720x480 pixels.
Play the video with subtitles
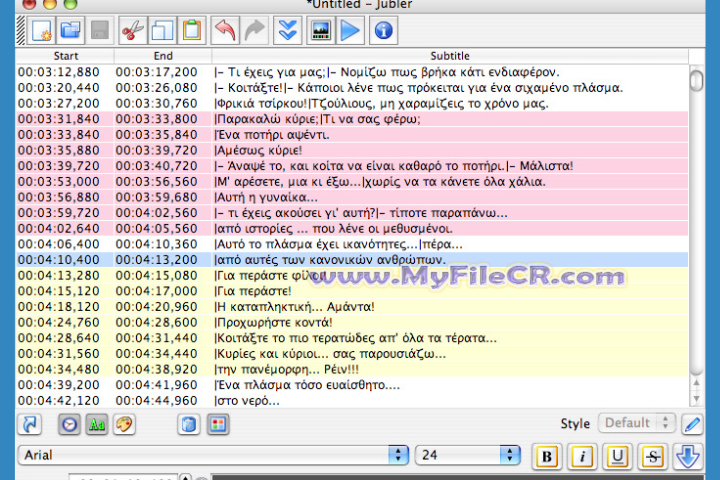350,30
